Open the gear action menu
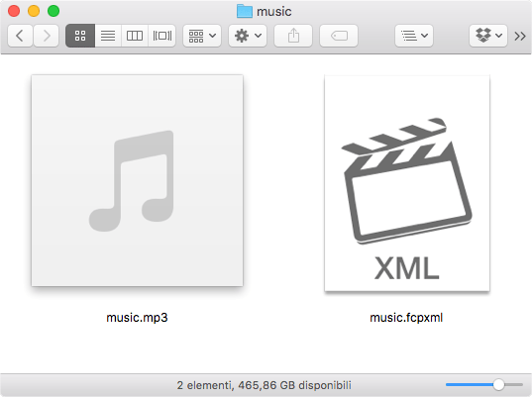Screen dimensions: 532x397 point(248,36)
